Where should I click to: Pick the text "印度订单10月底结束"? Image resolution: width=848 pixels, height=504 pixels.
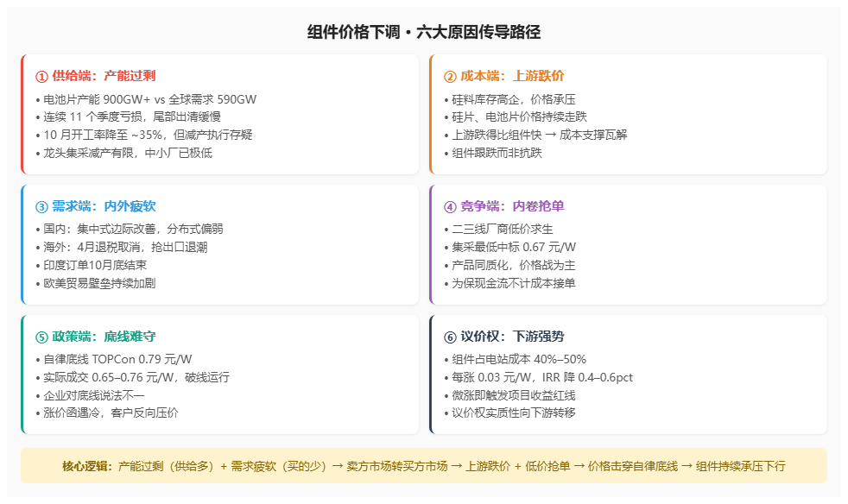tap(91, 265)
